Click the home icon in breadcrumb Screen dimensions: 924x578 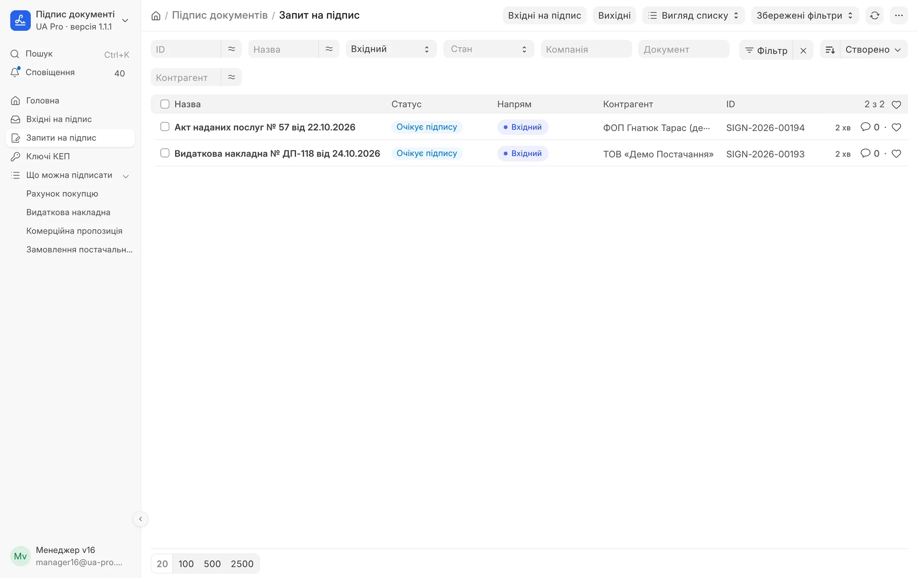tap(156, 16)
